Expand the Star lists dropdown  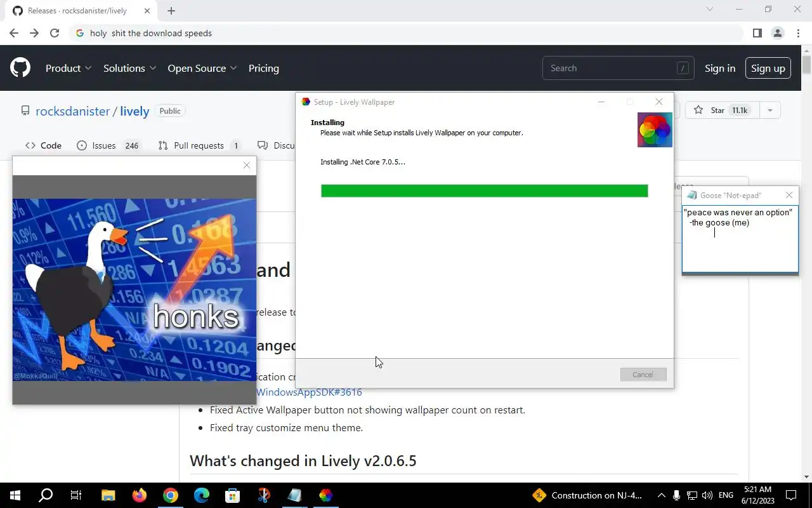click(x=769, y=110)
